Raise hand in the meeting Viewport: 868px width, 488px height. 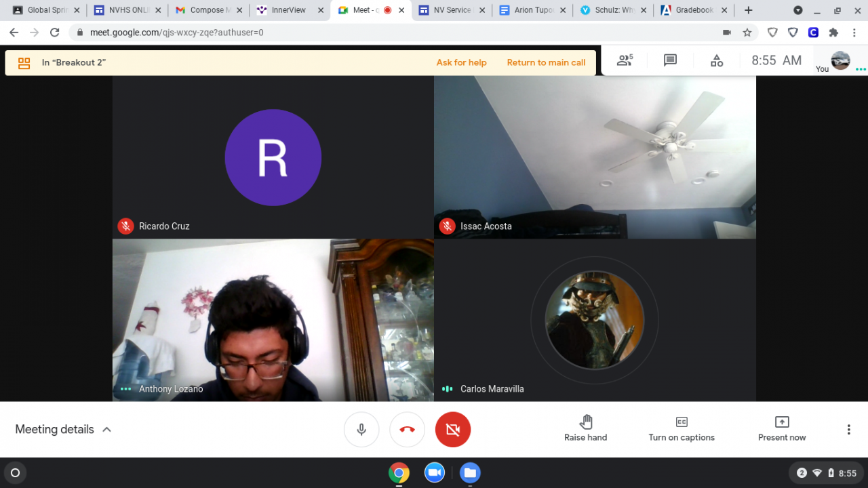click(x=586, y=430)
